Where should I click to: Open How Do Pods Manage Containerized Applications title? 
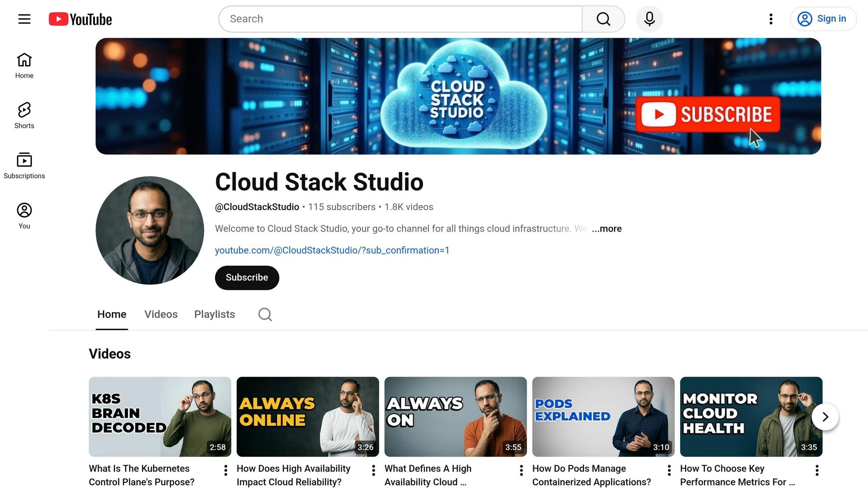point(592,475)
